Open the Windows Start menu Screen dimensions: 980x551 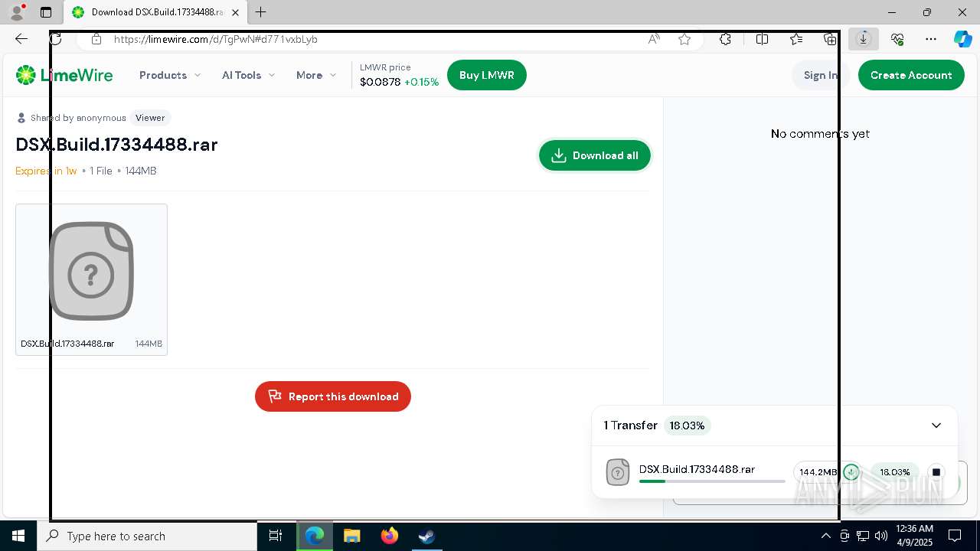tap(18, 536)
